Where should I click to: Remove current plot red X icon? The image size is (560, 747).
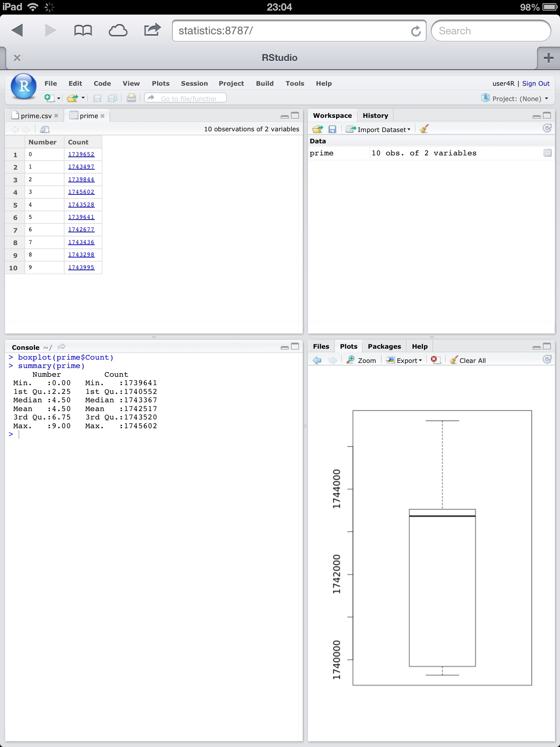point(435,360)
